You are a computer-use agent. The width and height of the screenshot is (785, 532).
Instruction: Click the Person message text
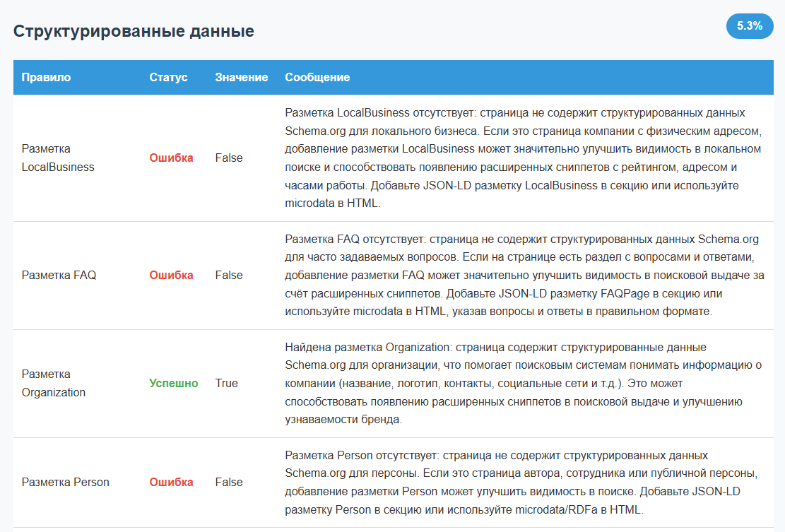point(521,483)
